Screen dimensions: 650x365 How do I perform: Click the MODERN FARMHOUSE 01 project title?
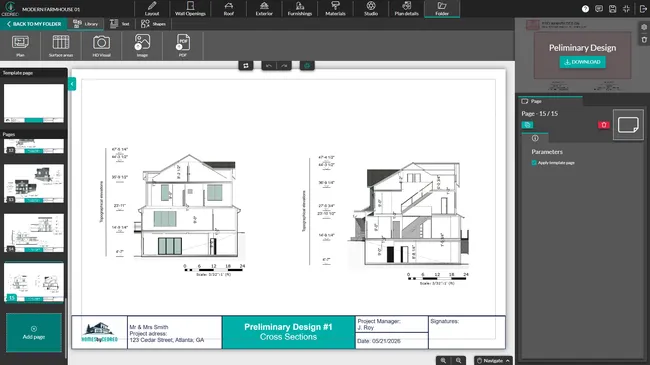coord(51,9)
